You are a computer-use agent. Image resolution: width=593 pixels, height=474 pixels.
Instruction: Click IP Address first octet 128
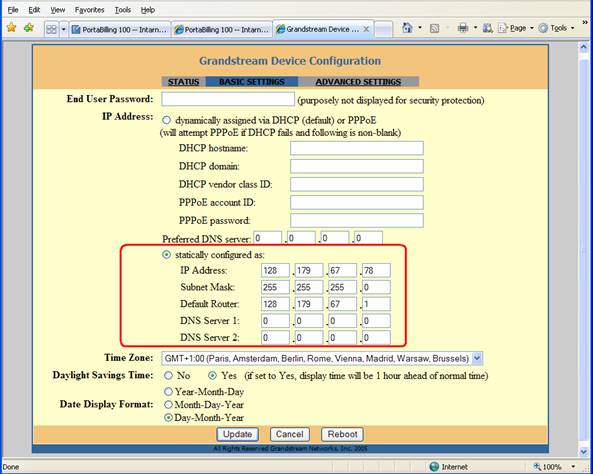click(275, 271)
